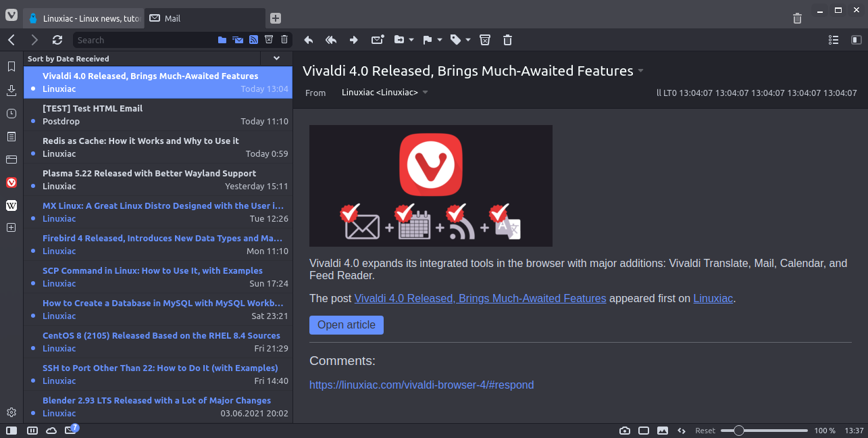Reply all to the message
Screen dimensions: 868x438
point(331,40)
